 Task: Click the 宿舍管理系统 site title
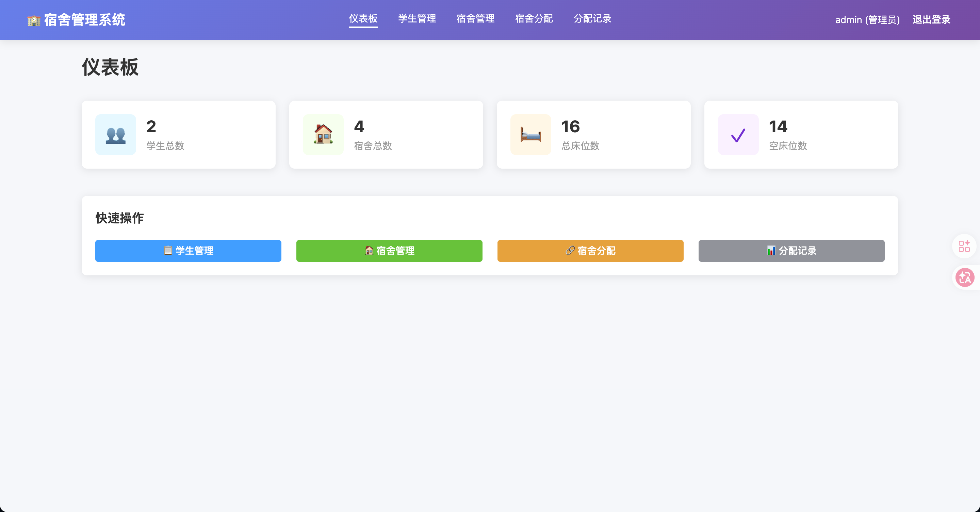click(x=84, y=20)
